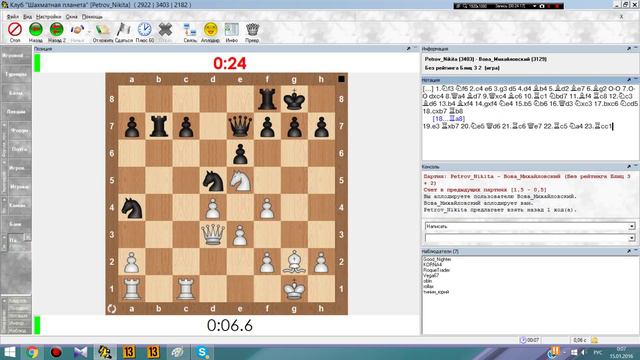Screen dimensions: 640x360
Task: Switch to the chess club taskbar icon
Action: point(105,352)
